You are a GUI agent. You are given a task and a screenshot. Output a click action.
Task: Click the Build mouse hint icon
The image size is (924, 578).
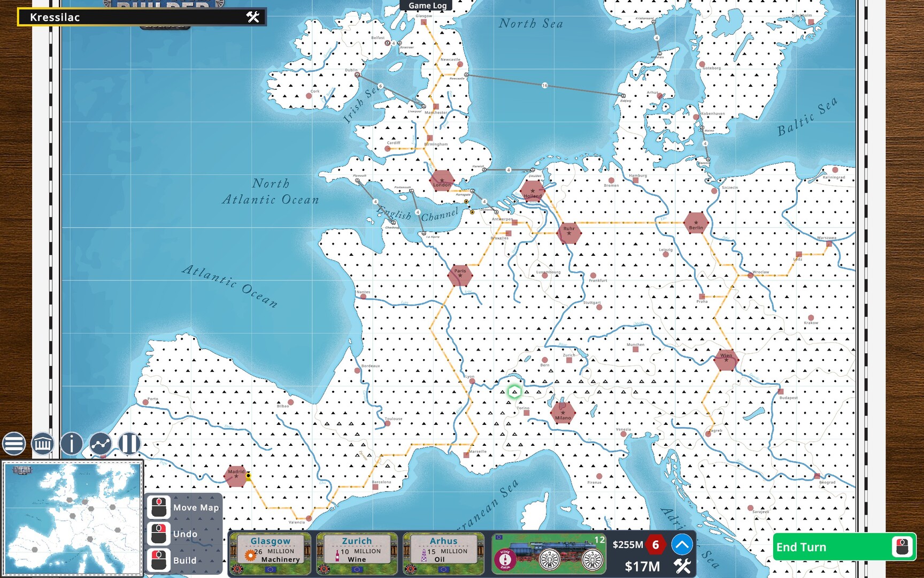158,561
